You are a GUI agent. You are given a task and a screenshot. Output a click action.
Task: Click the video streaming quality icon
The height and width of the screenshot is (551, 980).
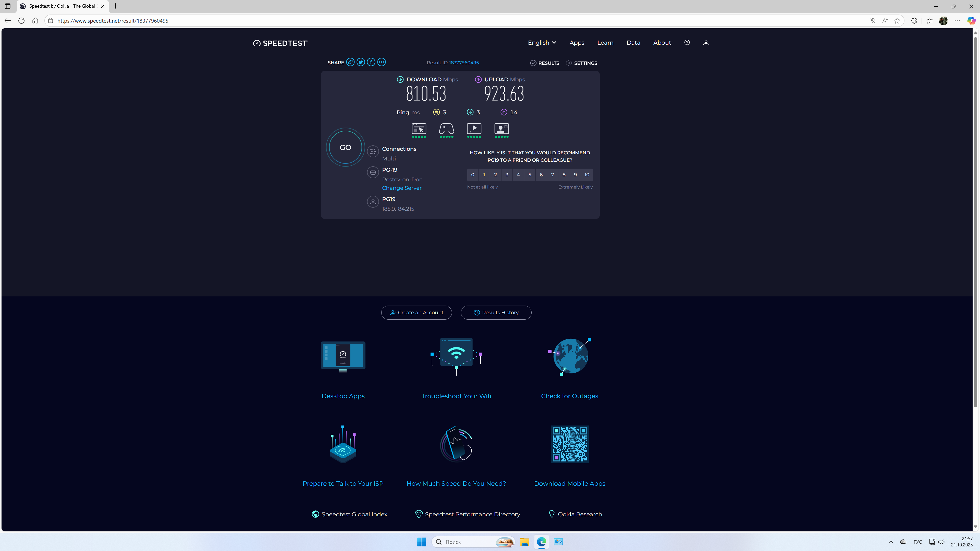pos(474,129)
